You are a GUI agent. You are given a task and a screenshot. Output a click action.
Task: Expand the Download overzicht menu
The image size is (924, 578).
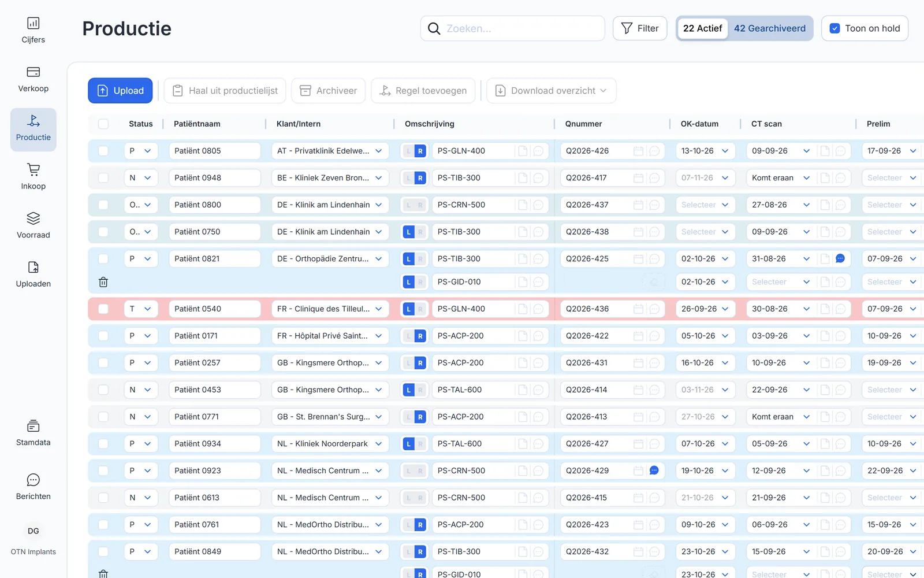click(552, 91)
